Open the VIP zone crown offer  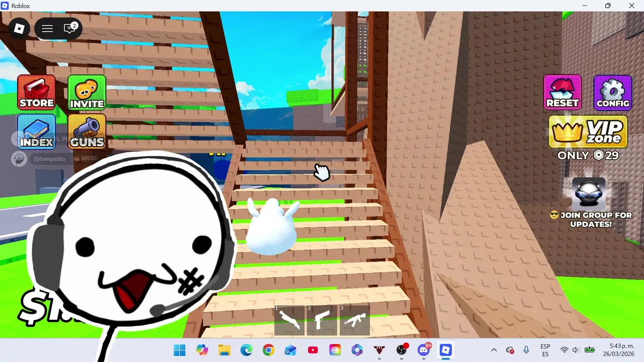coord(588,132)
